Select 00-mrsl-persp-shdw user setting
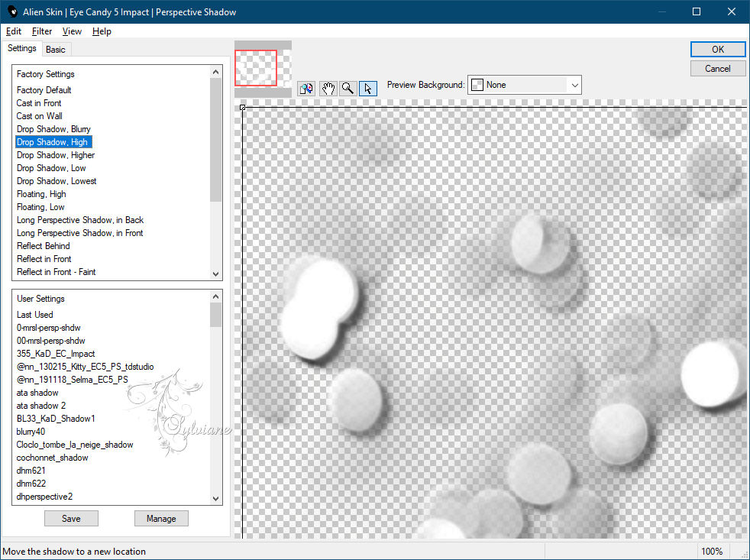Viewport: 750px width, 560px height. click(50, 340)
